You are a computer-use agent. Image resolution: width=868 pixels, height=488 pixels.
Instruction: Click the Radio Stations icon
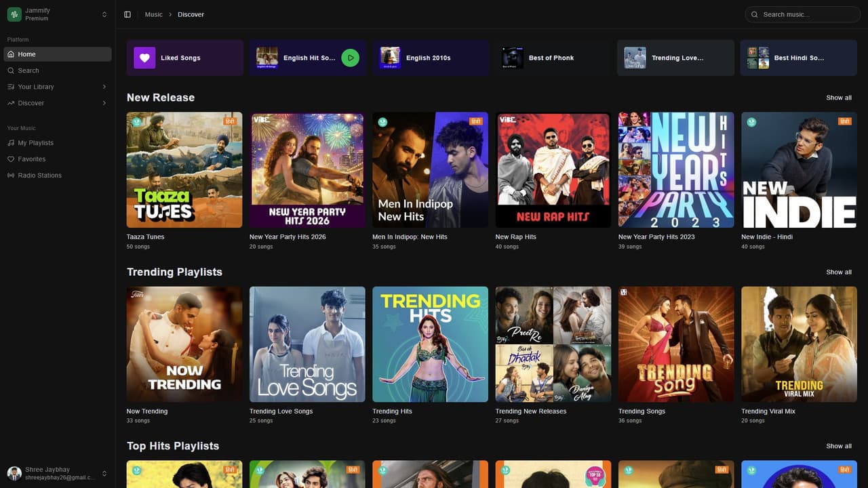(11, 176)
